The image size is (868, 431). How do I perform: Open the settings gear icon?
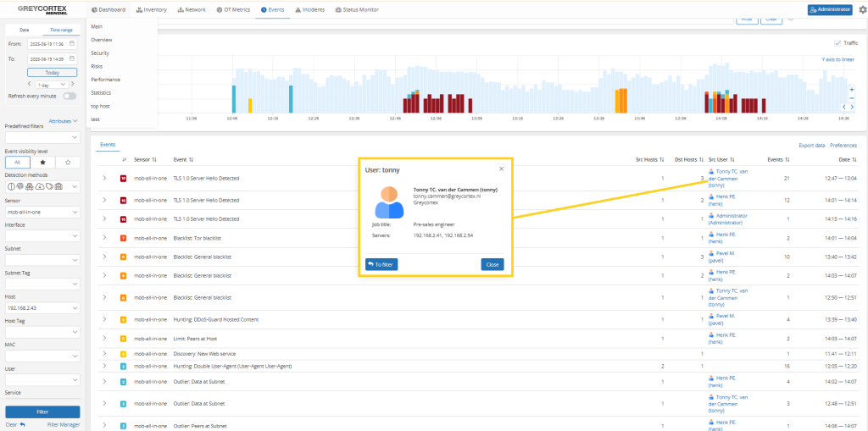click(861, 10)
